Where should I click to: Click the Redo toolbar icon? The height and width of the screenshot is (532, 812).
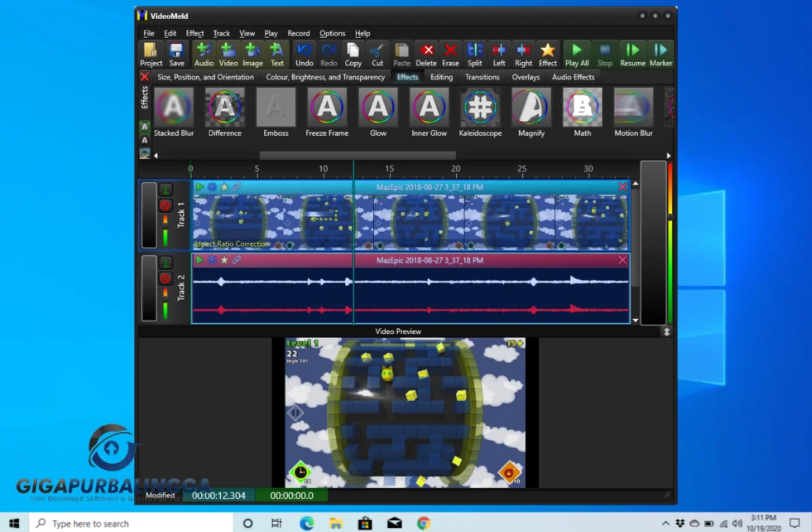(x=329, y=54)
